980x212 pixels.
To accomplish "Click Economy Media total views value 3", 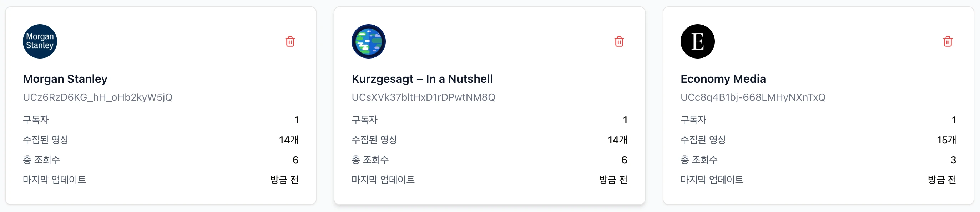I will tap(953, 160).
